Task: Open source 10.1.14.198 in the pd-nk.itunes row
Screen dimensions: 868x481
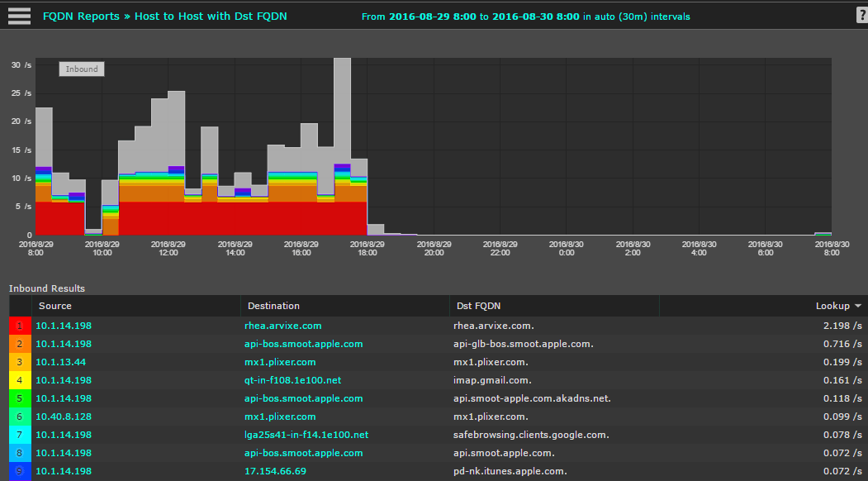Action: click(x=64, y=471)
